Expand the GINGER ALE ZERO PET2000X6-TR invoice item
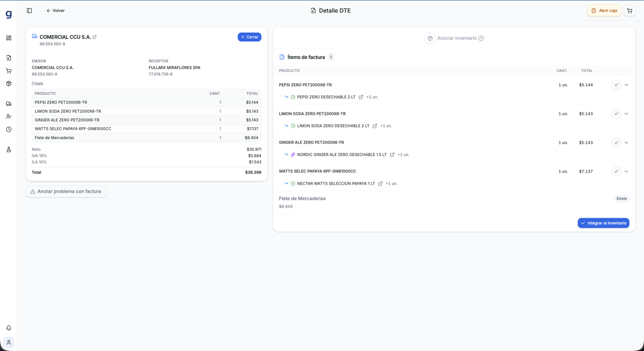644x351 pixels. coord(627,143)
